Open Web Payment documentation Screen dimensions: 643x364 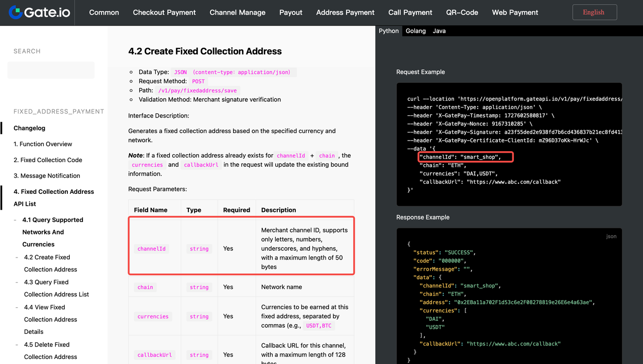point(515,13)
